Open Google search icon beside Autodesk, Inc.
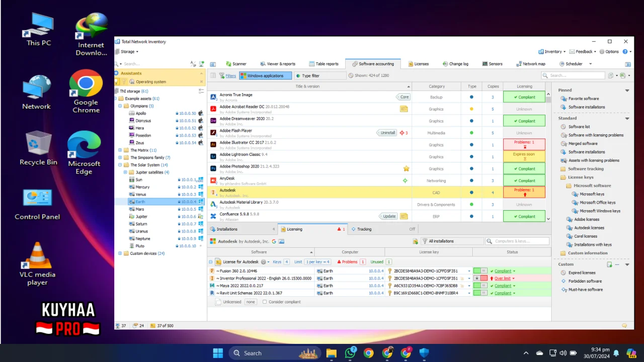Screen dimensions: 644x362 tap(274, 241)
